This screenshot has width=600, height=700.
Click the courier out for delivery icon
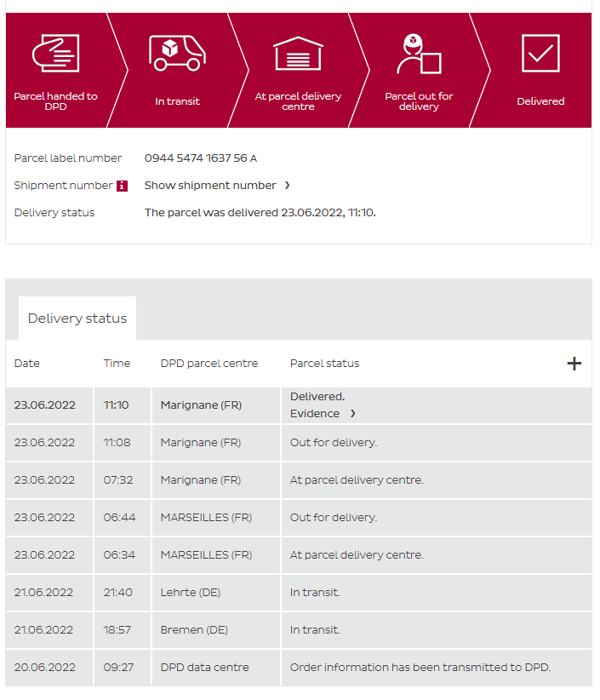(x=418, y=55)
